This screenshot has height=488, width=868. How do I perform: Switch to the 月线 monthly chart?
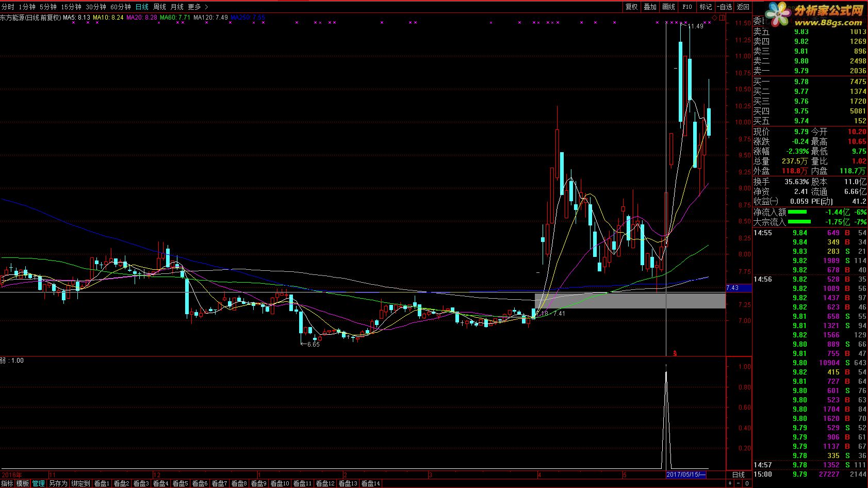[177, 7]
